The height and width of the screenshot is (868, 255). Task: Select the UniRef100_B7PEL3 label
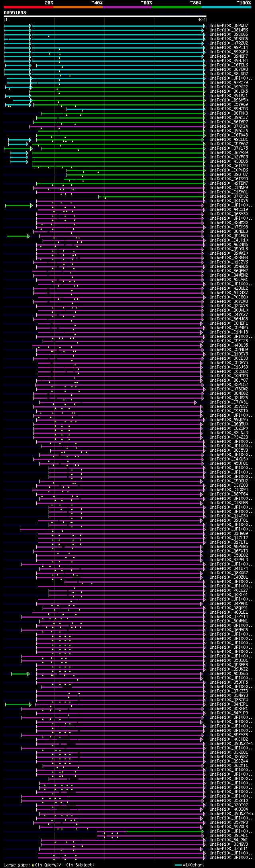coord(229,560)
